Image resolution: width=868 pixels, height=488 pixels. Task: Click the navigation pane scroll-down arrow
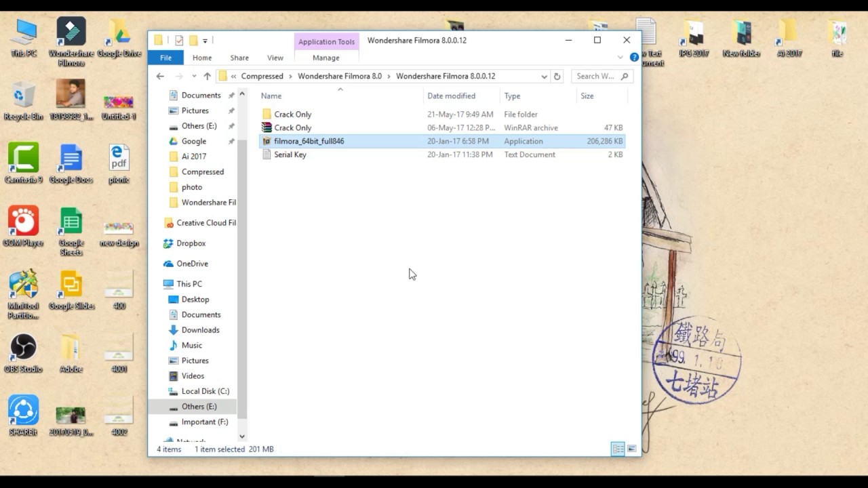[242, 437]
